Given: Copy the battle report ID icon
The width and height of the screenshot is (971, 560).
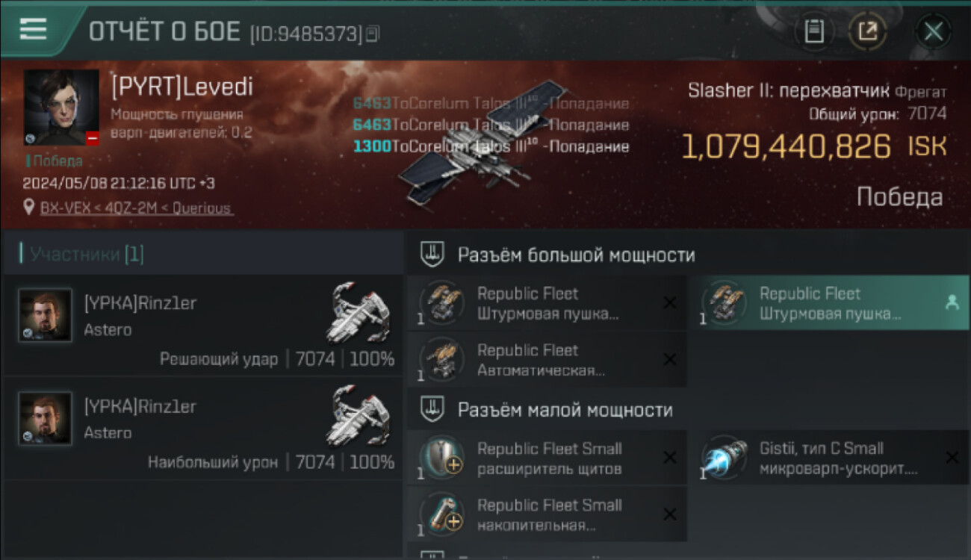Looking at the screenshot, I should [x=372, y=34].
